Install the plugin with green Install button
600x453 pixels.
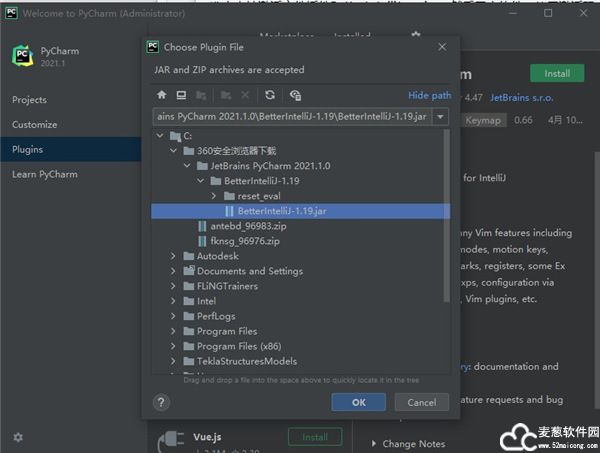(557, 73)
